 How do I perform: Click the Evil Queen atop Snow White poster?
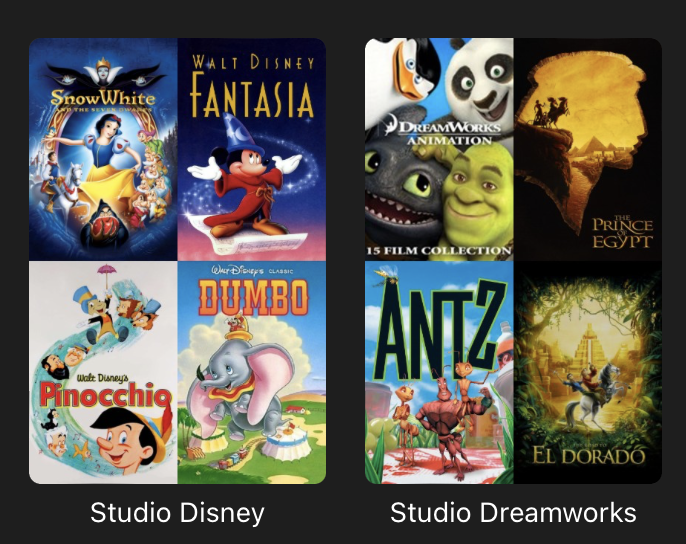103,72
